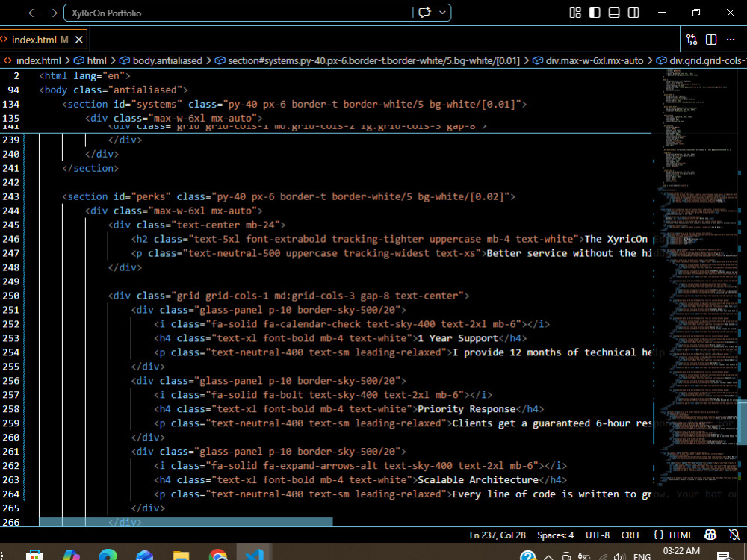Open Google Chrome from the taskbar
Screen dimensions: 747x560
pyautogui.click(x=217, y=555)
